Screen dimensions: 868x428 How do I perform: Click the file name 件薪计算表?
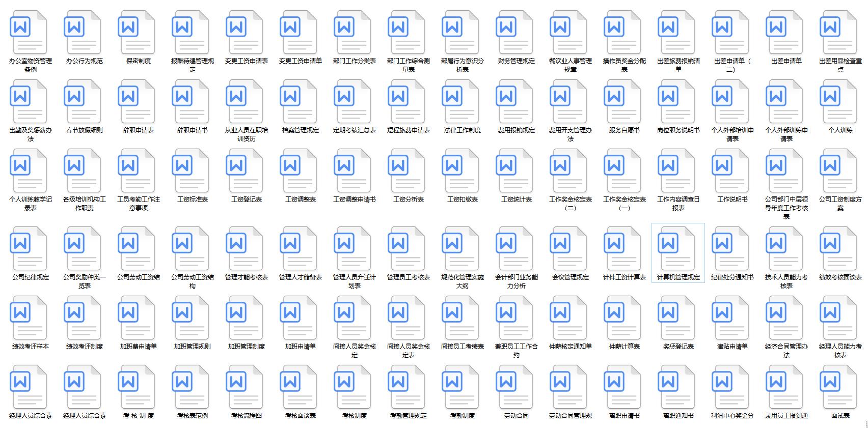coord(625,347)
